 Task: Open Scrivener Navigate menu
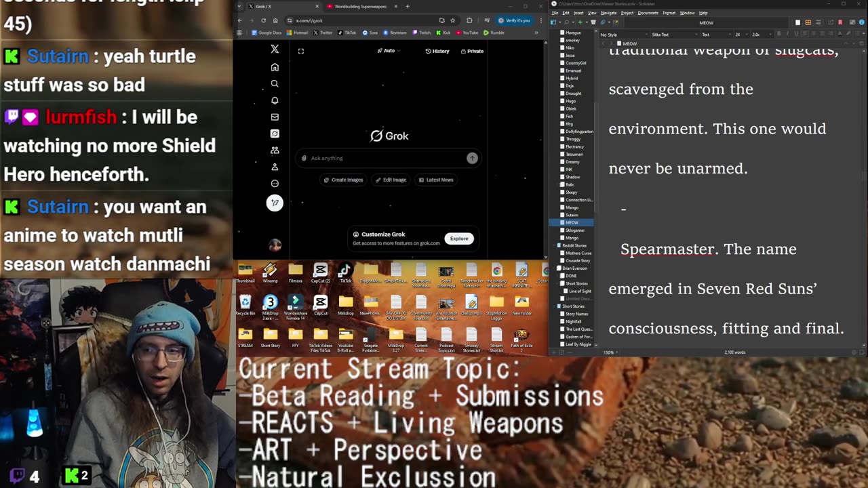click(608, 13)
